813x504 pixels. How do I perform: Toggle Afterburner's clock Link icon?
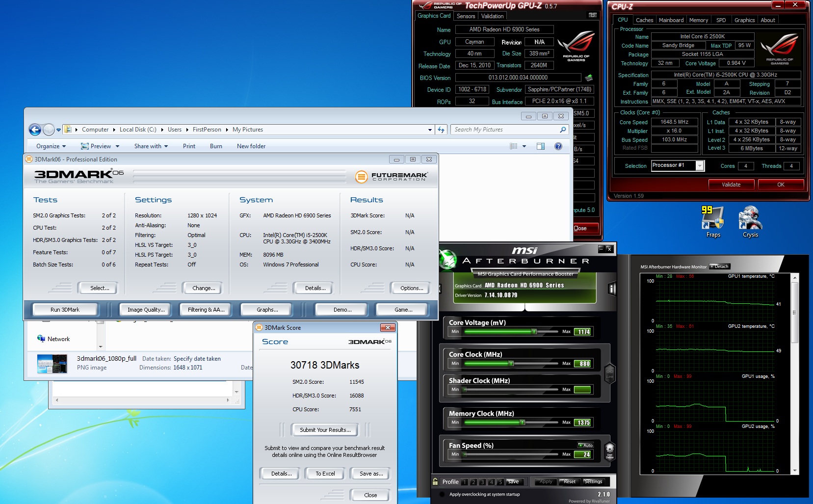609,374
